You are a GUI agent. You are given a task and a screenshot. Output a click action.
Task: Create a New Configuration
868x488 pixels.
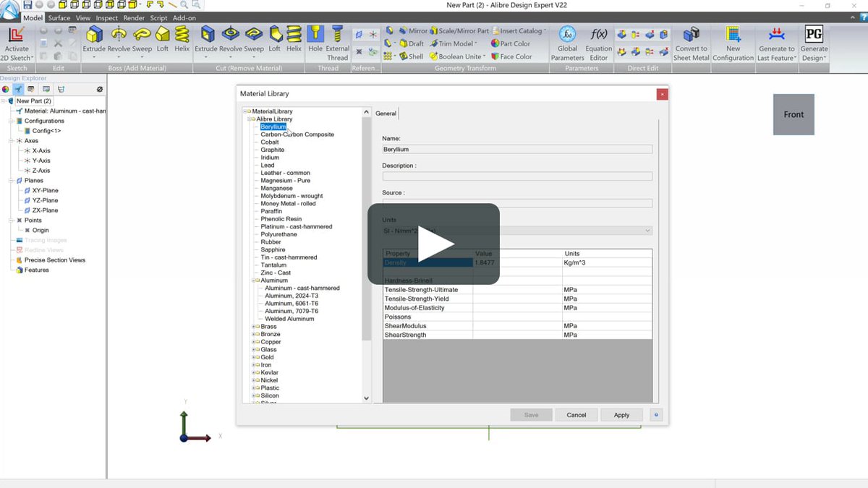coord(733,43)
